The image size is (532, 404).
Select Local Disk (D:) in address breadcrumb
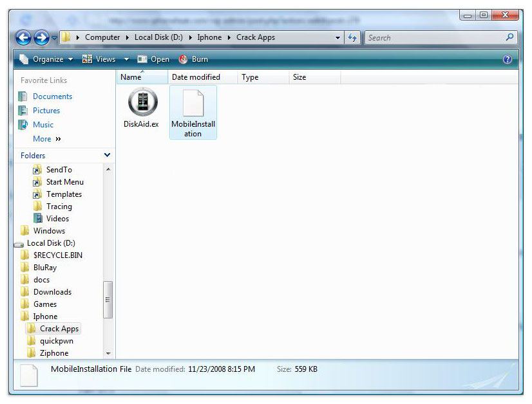pos(158,37)
